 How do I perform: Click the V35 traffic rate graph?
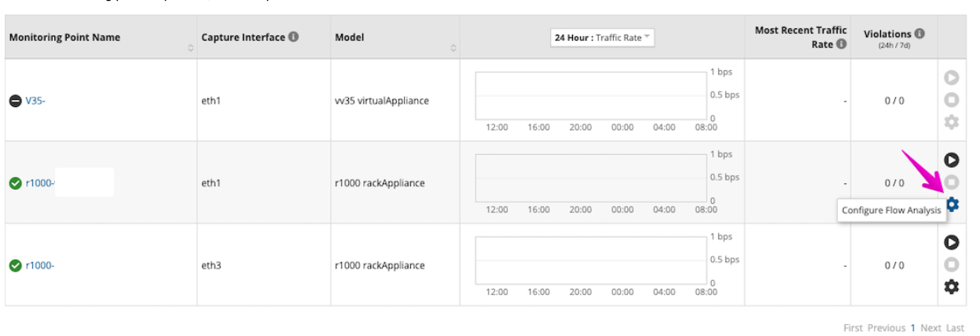591,95
